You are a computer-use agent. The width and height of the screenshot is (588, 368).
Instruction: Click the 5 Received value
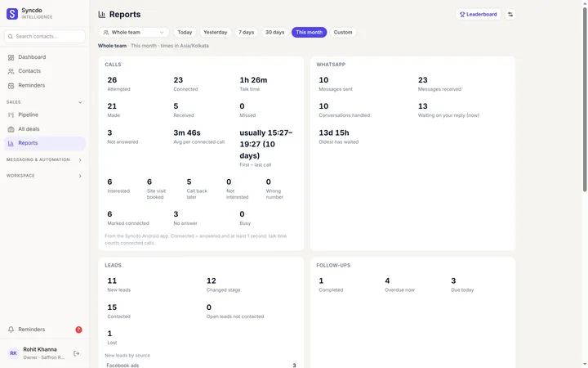pos(176,106)
